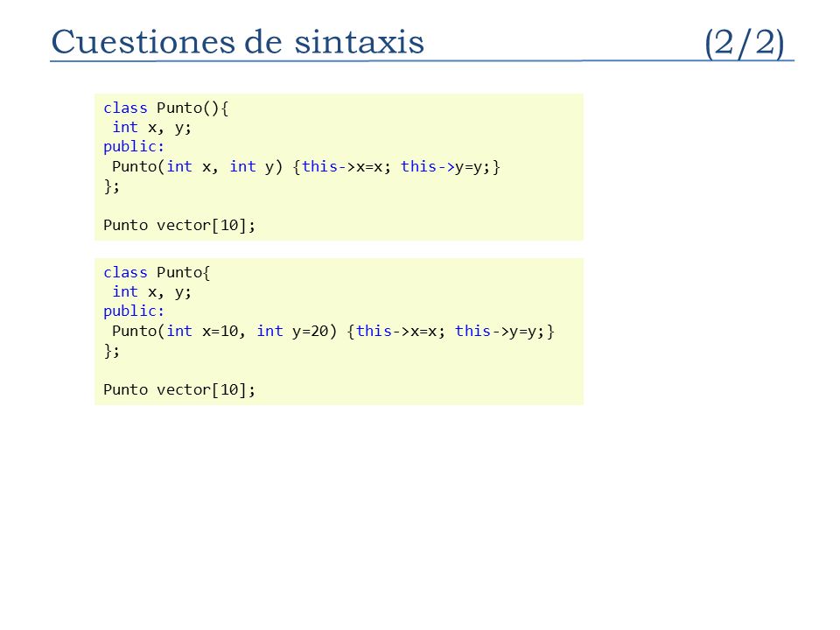Click the first 'int x, y;' line under 'class Punto(){'
840x630 pixels.
(151, 128)
